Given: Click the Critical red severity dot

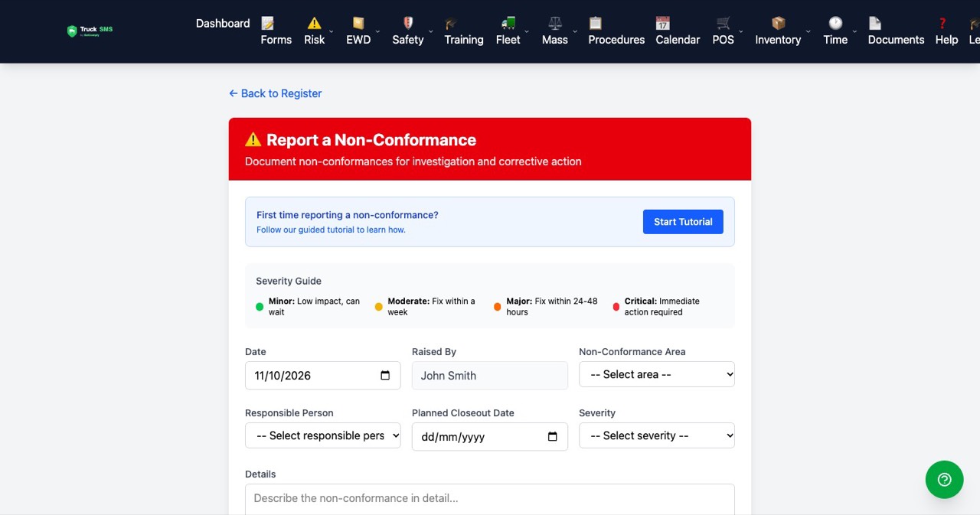Looking at the screenshot, I should coord(616,307).
